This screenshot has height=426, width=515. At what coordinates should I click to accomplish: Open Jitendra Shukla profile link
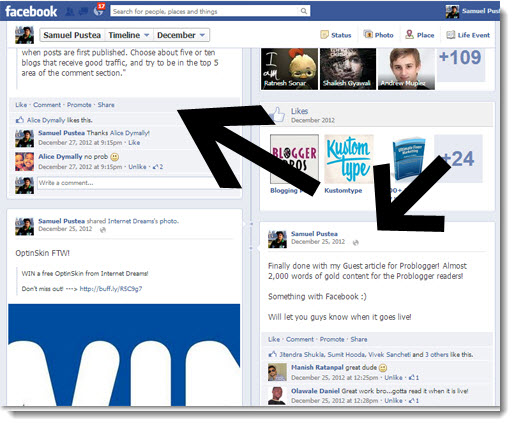tap(302, 354)
